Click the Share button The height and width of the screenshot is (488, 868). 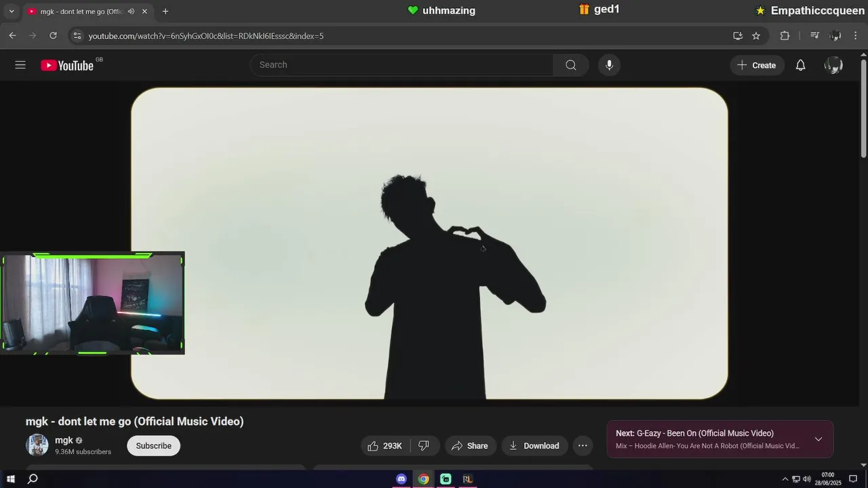470,445
